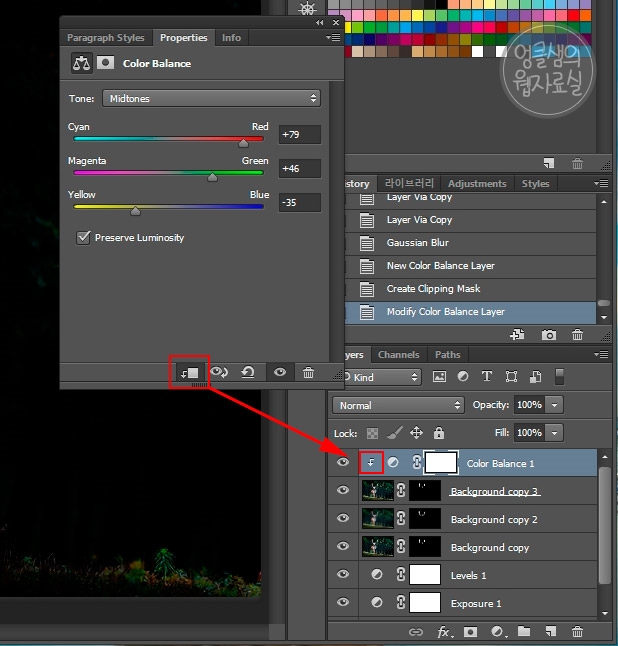The width and height of the screenshot is (618, 646).
Task: Open the Tone dropdown set to Midtones
Action: [x=211, y=98]
